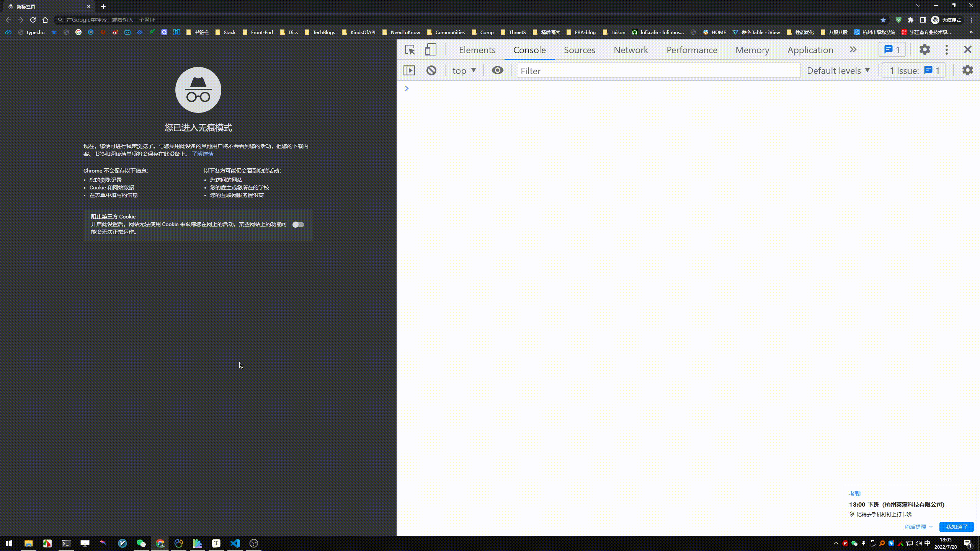Image resolution: width=980 pixels, height=551 pixels.
Task: Click the DevTools settings gear icon
Action: pyautogui.click(x=926, y=49)
